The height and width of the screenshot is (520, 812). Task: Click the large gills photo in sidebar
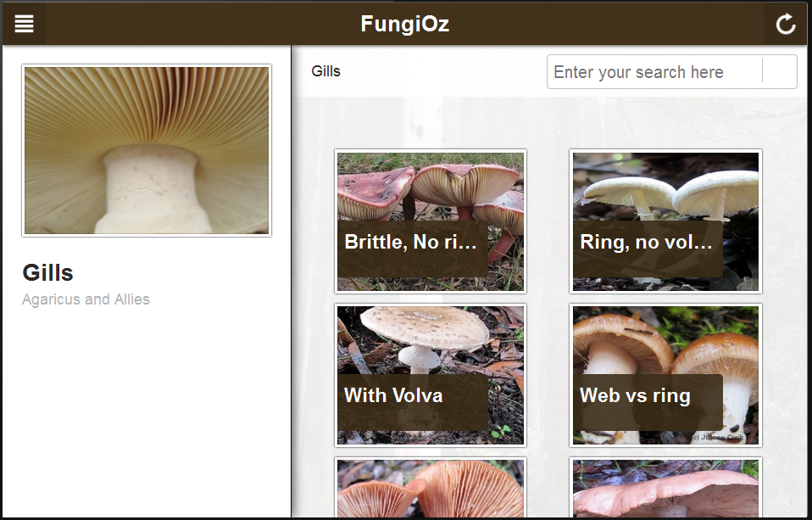(x=147, y=150)
